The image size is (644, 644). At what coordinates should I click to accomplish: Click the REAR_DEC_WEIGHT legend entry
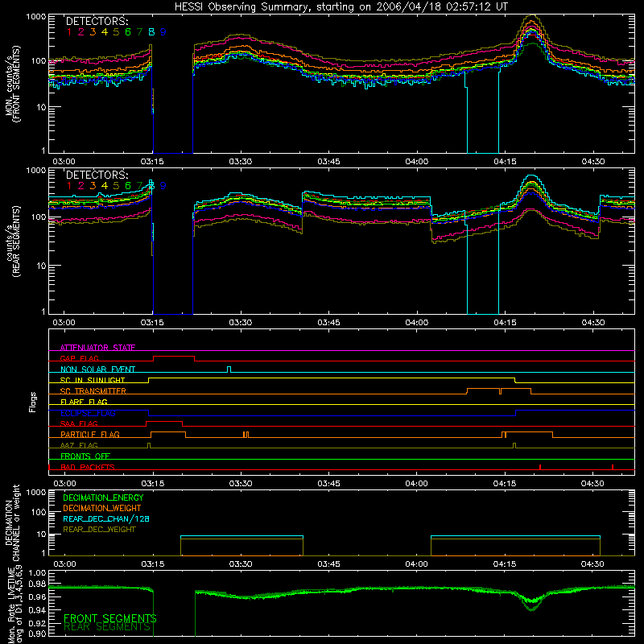99,530
